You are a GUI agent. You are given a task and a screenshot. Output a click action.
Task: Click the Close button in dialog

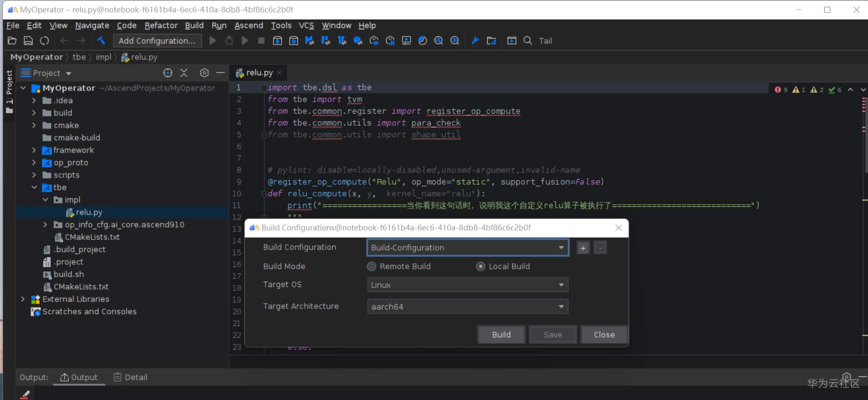coord(604,335)
